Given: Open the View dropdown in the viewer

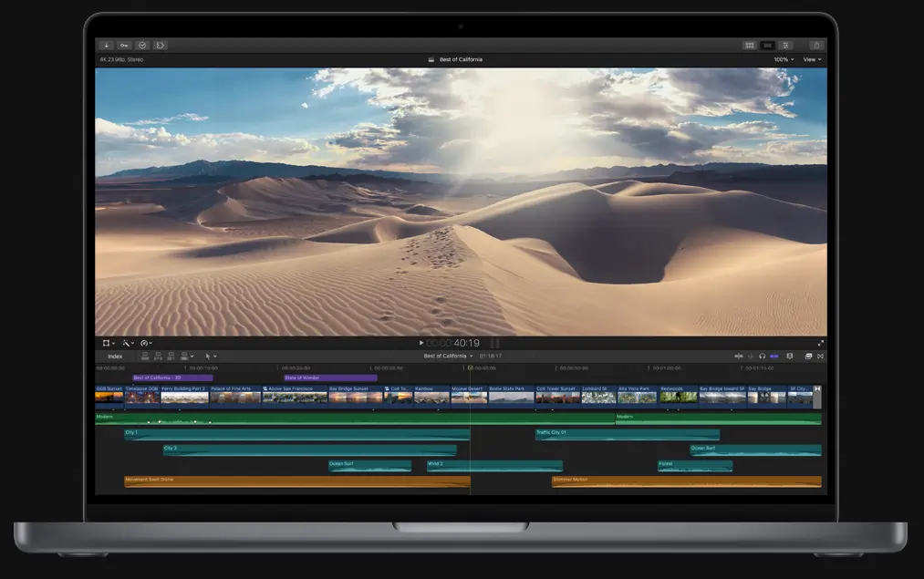Looking at the screenshot, I should tap(810, 58).
